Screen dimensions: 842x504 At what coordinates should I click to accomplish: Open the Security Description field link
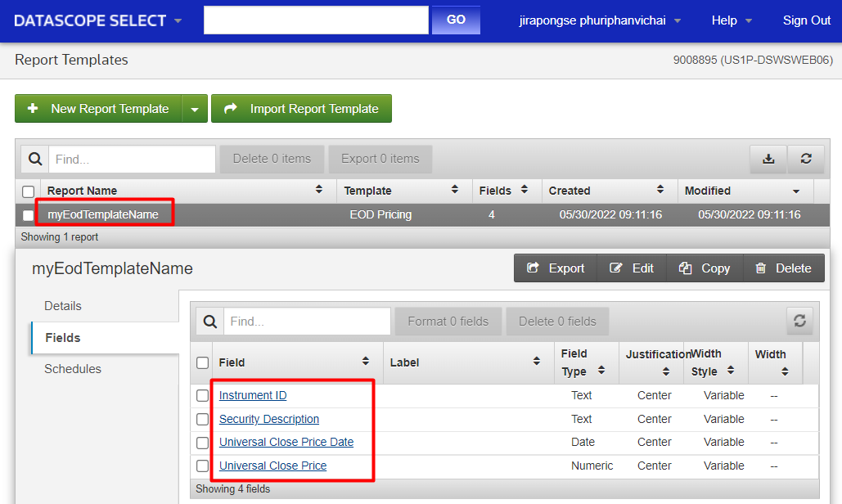269,419
